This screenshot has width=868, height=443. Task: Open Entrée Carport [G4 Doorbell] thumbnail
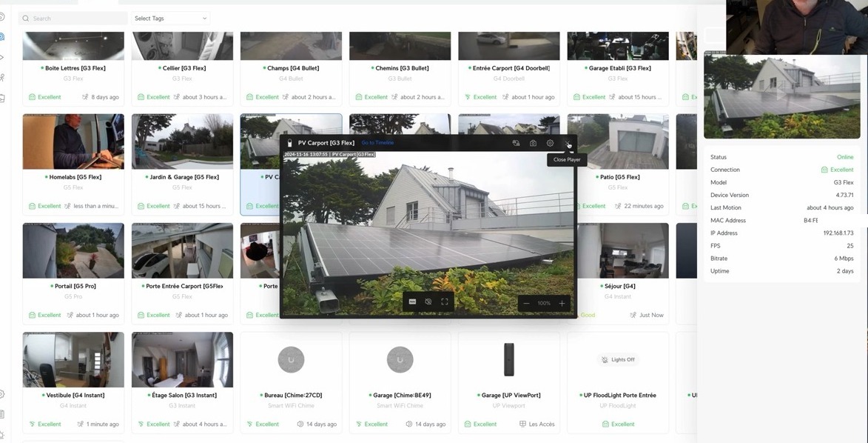pos(508,45)
